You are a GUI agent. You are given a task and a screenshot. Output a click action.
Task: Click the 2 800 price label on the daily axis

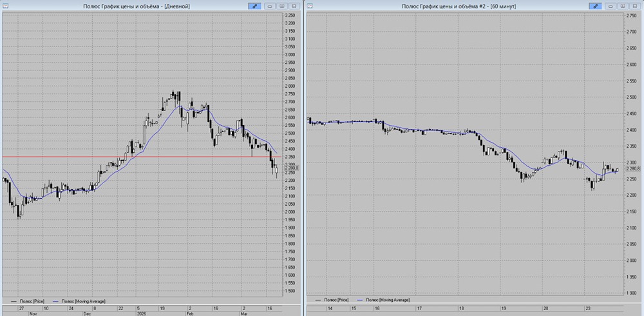pyautogui.click(x=290, y=86)
